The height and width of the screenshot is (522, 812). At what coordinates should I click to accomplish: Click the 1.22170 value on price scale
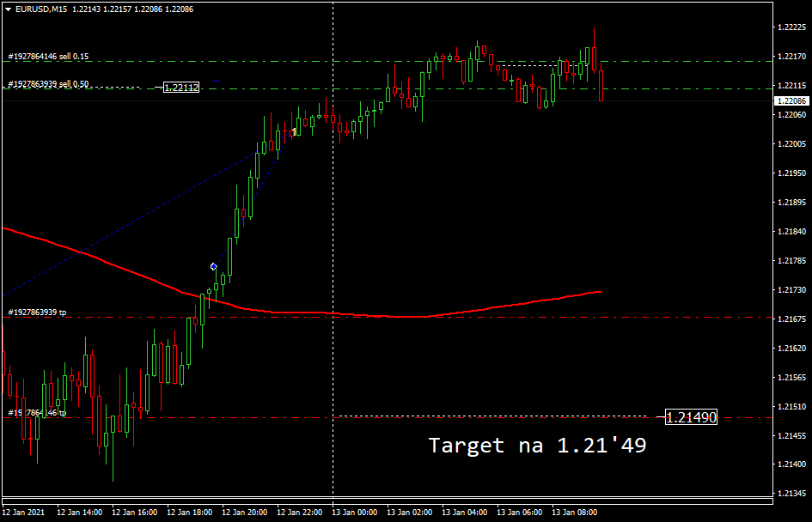tap(792, 57)
